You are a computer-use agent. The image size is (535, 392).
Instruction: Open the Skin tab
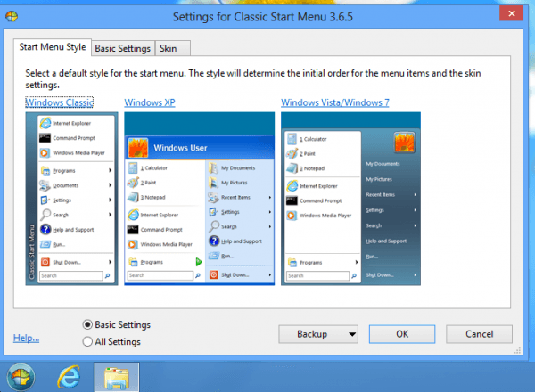tap(173, 48)
